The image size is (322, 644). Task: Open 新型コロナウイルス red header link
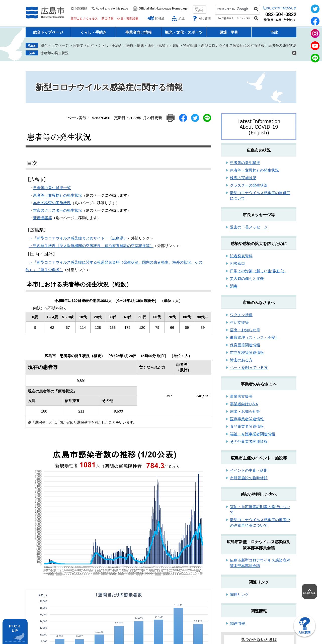point(84,19)
